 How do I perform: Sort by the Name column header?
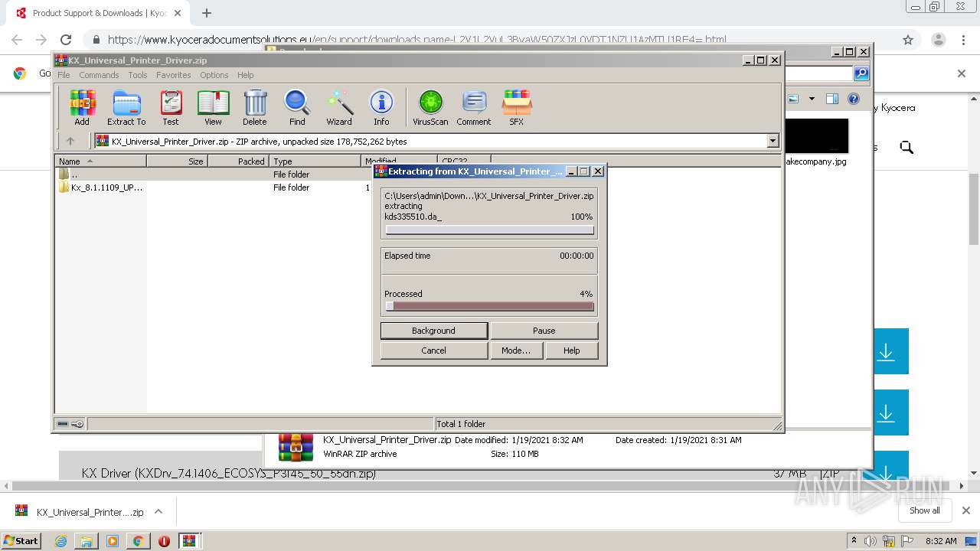(x=101, y=161)
